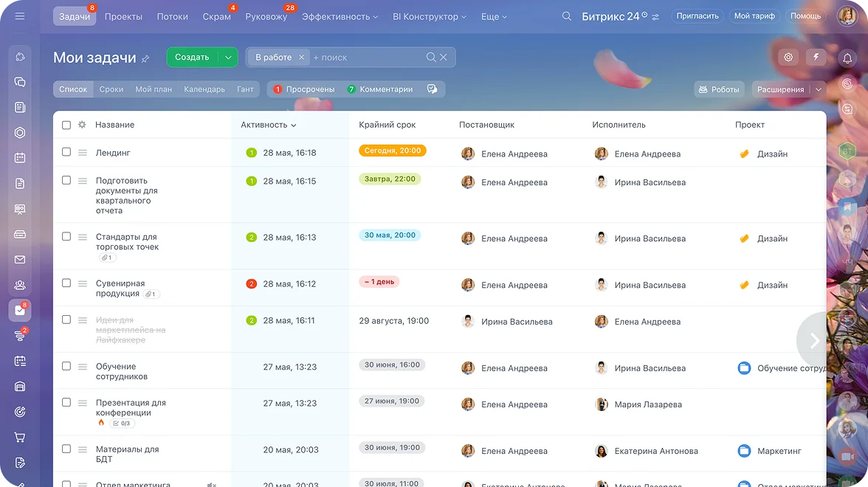Click the pin icon next to Мои задачи

point(145,59)
